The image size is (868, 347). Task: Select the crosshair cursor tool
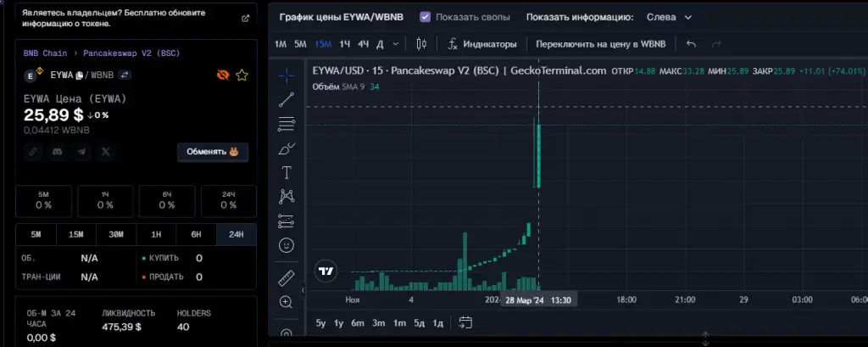coord(287,76)
